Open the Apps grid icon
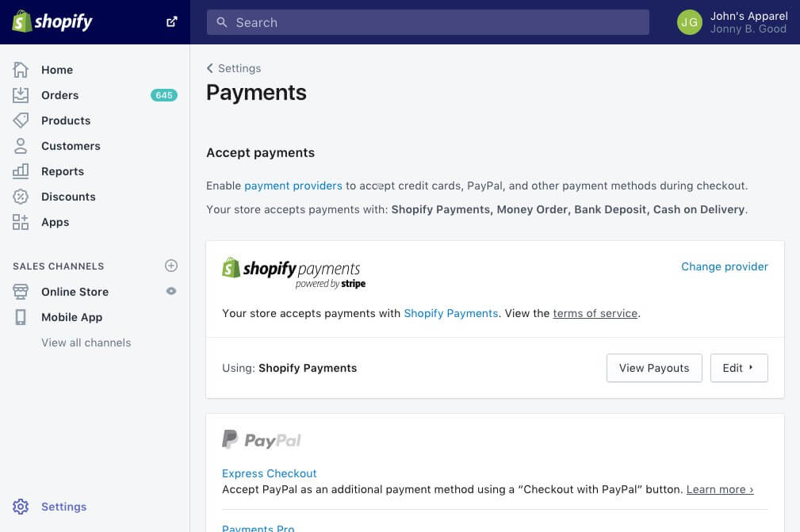The image size is (800, 532). click(x=21, y=222)
